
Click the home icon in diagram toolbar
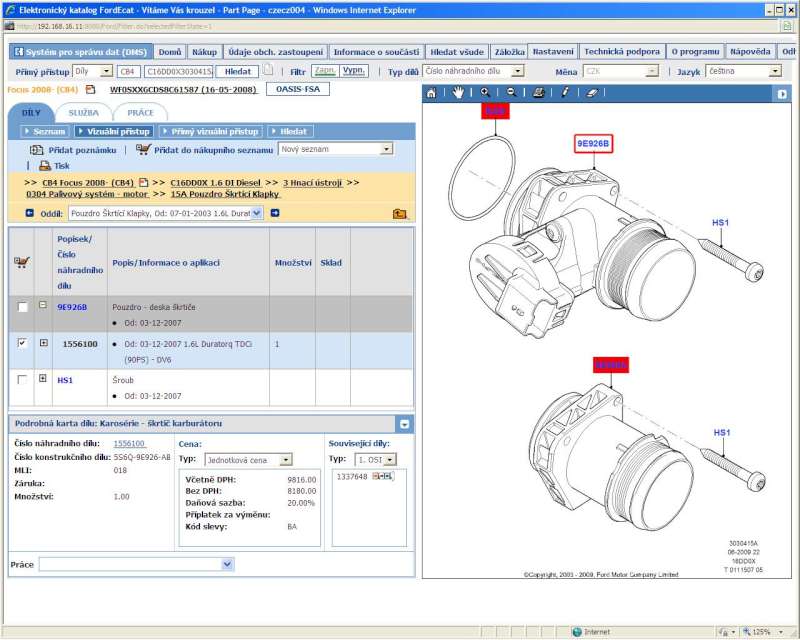(x=432, y=93)
